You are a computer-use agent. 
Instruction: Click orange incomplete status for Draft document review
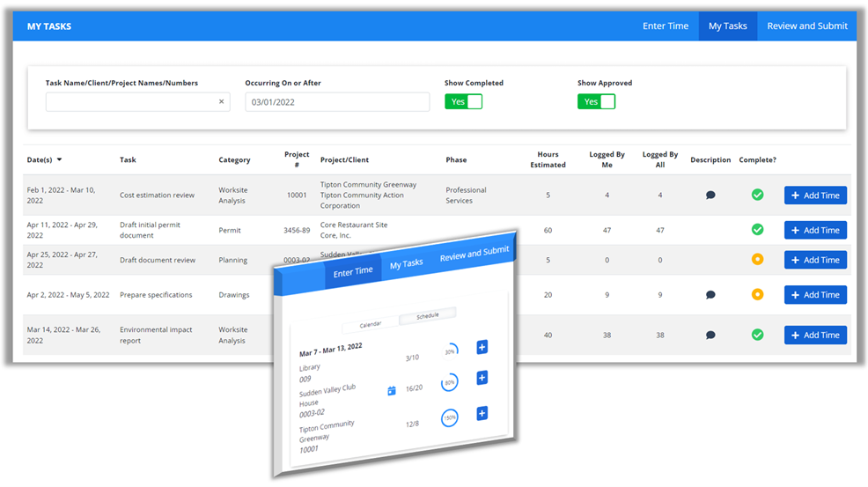point(757,259)
